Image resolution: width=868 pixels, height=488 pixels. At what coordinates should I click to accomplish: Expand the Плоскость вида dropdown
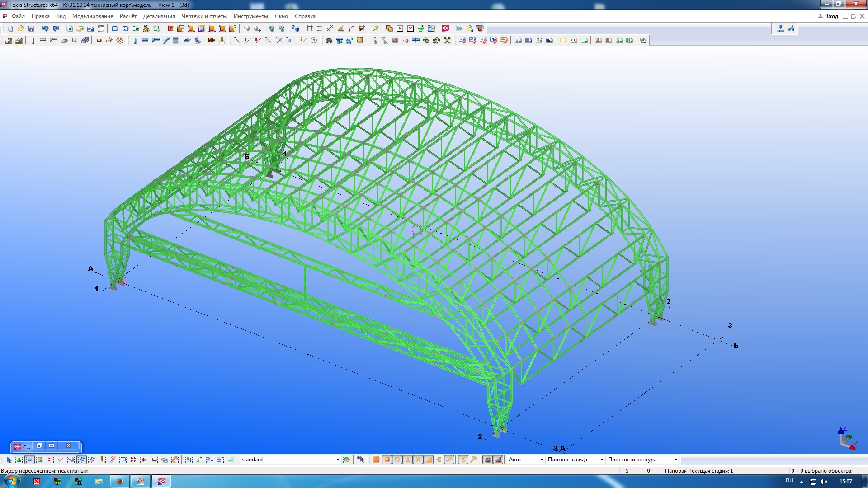pos(601,460)
